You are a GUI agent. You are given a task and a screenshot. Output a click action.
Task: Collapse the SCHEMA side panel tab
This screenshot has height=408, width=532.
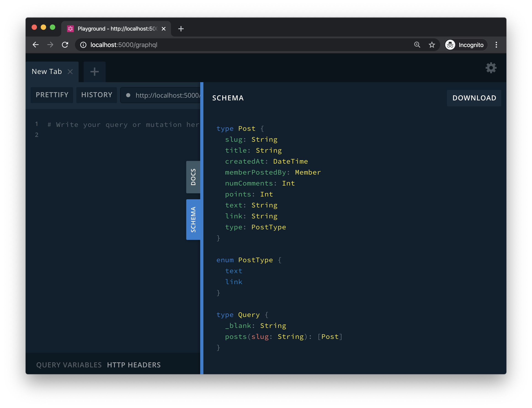point(193,219)
